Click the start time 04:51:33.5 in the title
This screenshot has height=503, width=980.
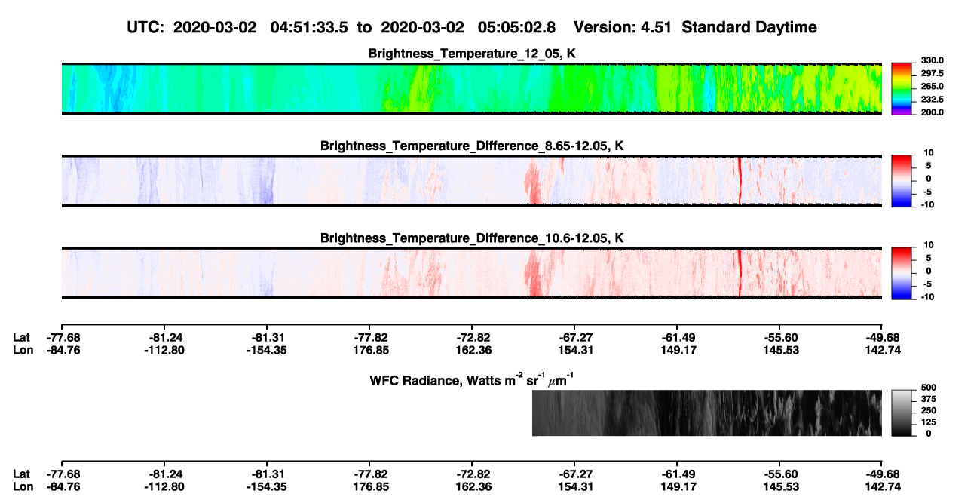[309, 27]
